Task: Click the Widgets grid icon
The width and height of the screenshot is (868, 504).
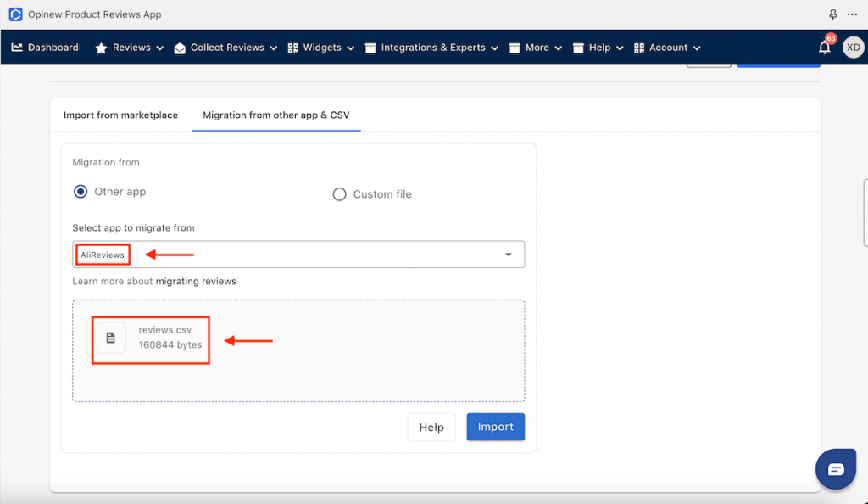Action: coord(292,48)
